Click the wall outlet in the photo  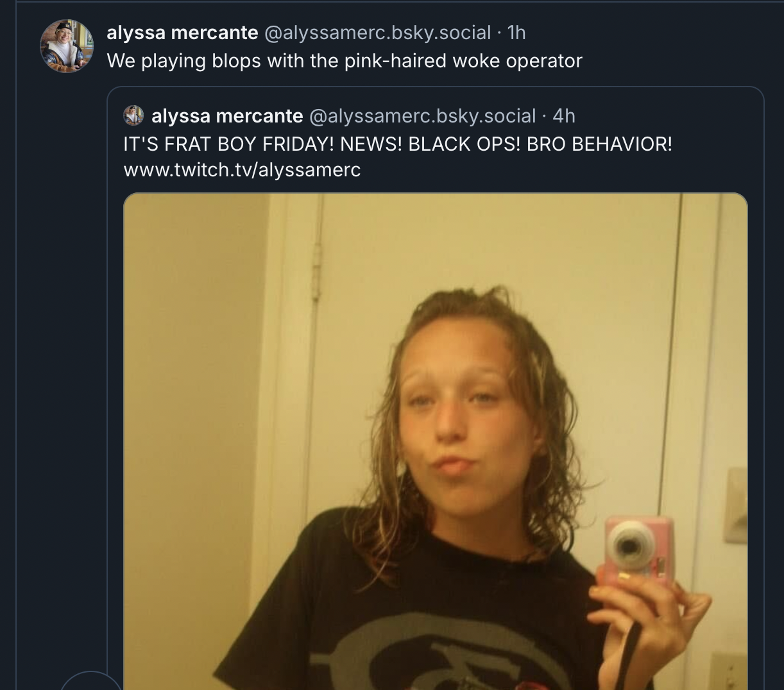tap(729, 671)
